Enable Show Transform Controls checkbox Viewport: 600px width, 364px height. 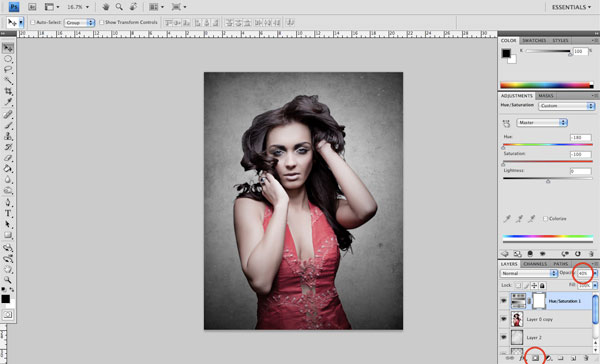[x=102, y=23]
